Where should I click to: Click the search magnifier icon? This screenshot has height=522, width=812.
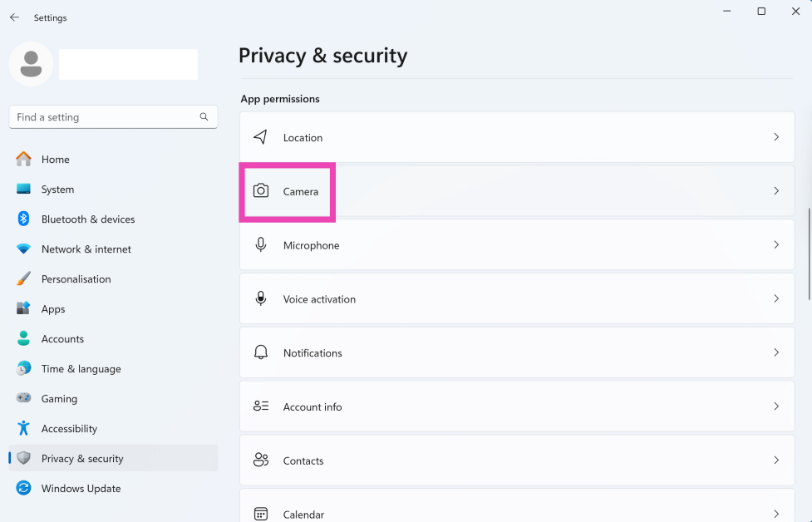coord(204,117)
